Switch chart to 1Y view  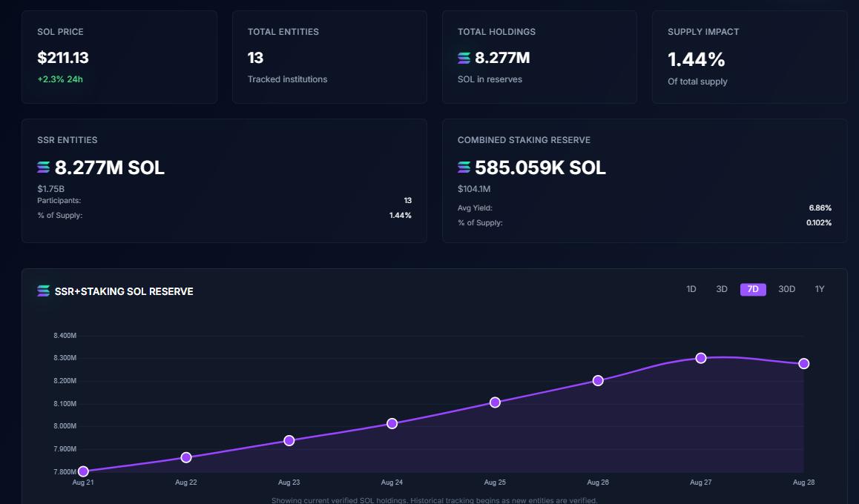pos(820,289)
